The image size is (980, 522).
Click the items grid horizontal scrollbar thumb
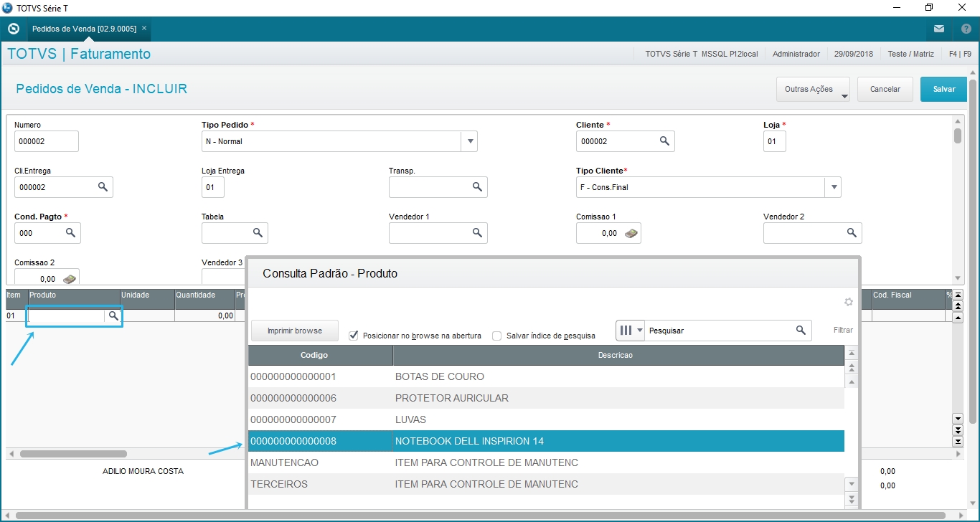click(73, 454)
